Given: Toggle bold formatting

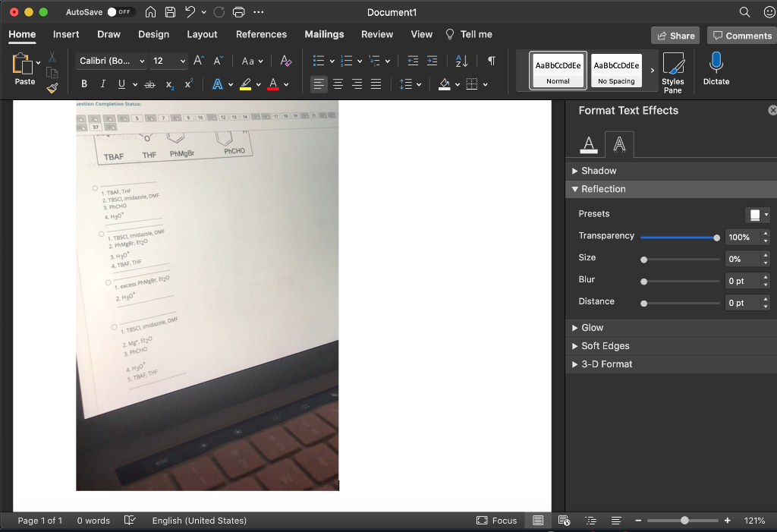Looking at the screenshot, I should coord(83,83).
